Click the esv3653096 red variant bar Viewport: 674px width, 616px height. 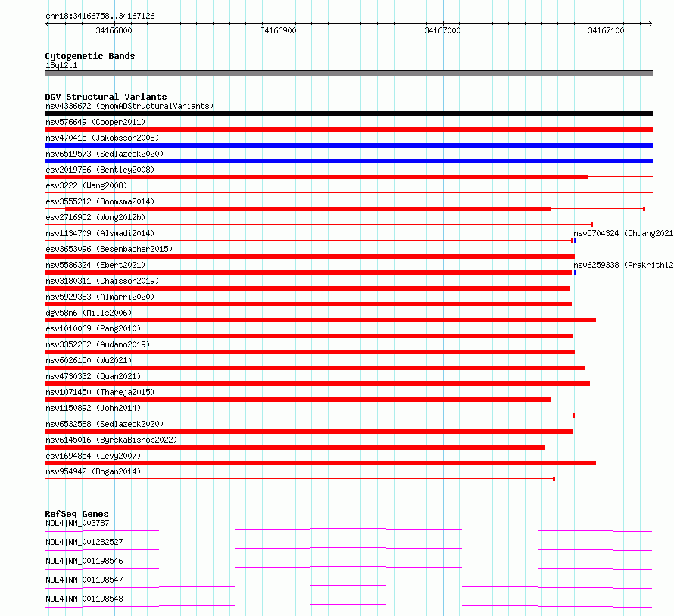tap(310, 257)
